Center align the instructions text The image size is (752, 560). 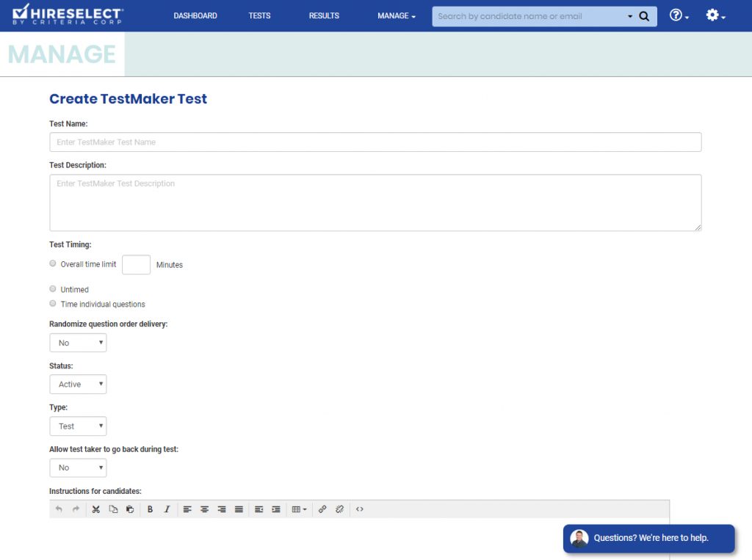[x=205, y=509]
